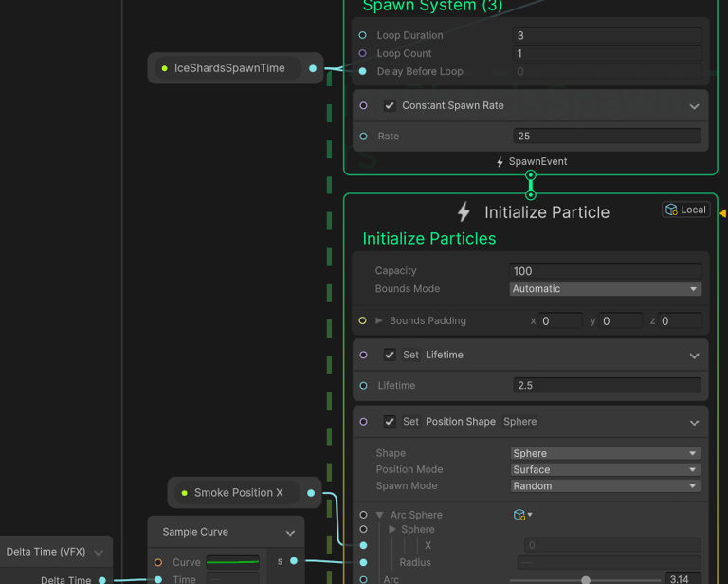The image size is (728, 584).
Task: Click the Spawn System (3) title
Action: point(432,6)
